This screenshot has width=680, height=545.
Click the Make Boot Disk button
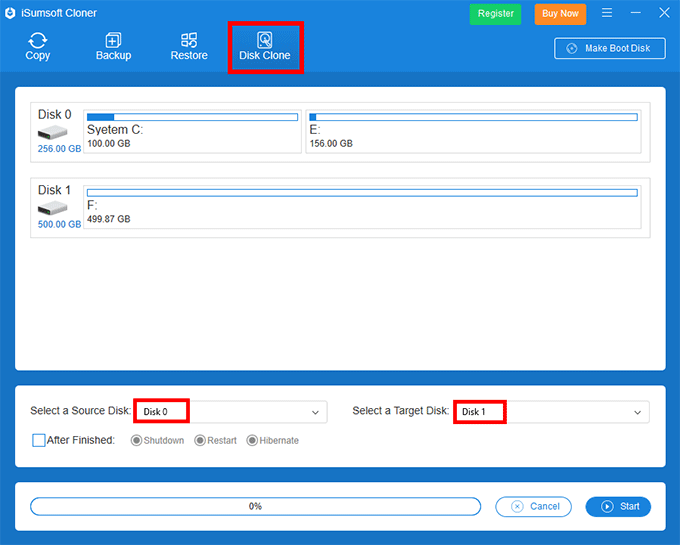tap(610, 48)
